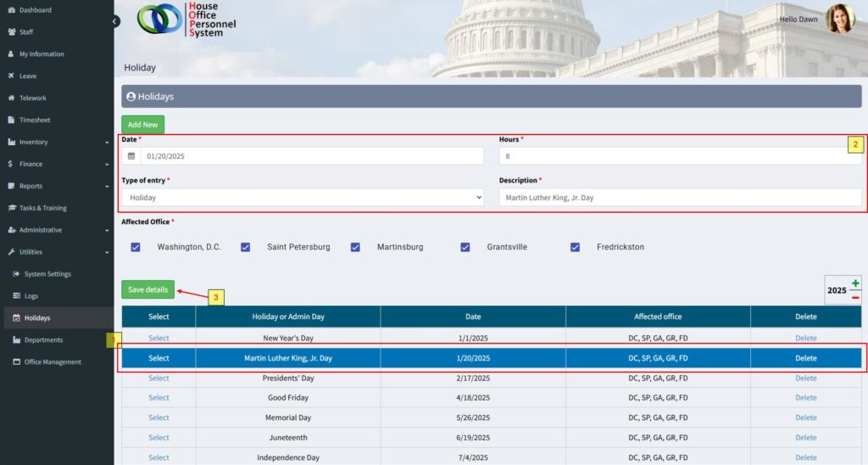Viewport: 868px width, 465px height.
Task: Delete the Memorial Day holiday row
Action: point(805,417)
